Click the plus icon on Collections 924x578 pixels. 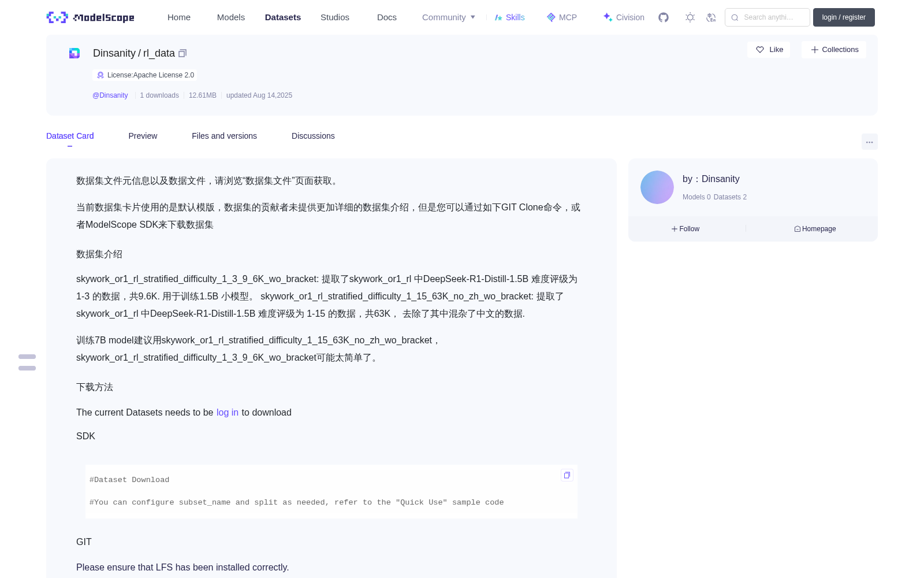coord(815,50)
